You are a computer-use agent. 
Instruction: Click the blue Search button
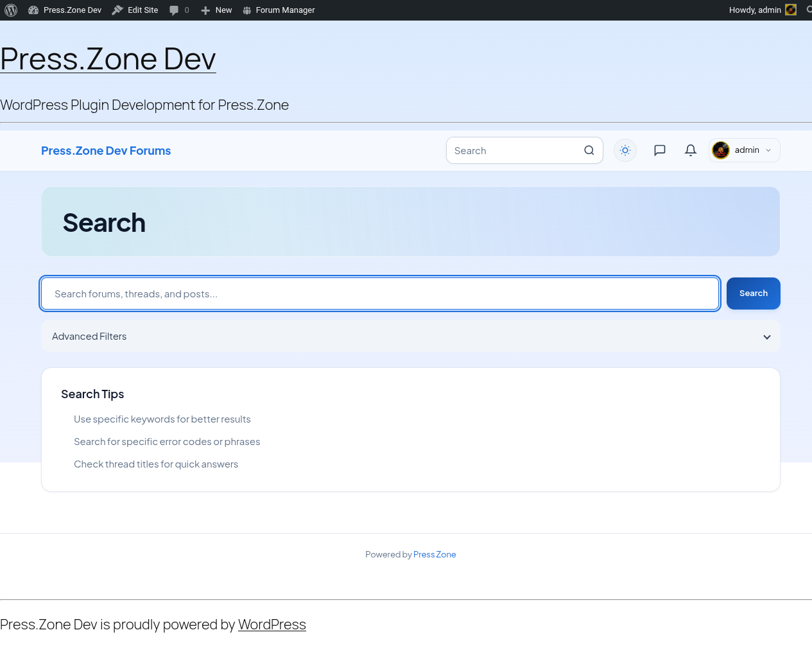(x=754, y=293)
